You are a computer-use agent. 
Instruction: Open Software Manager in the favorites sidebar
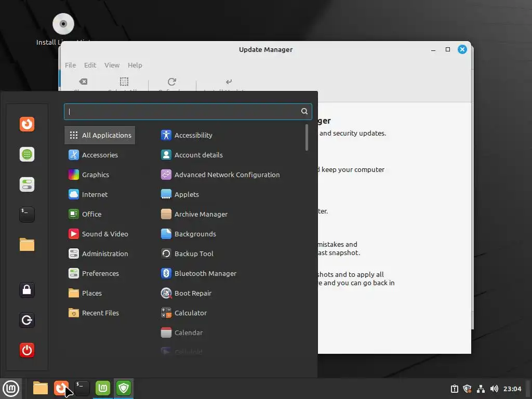[x=27, y=154]
